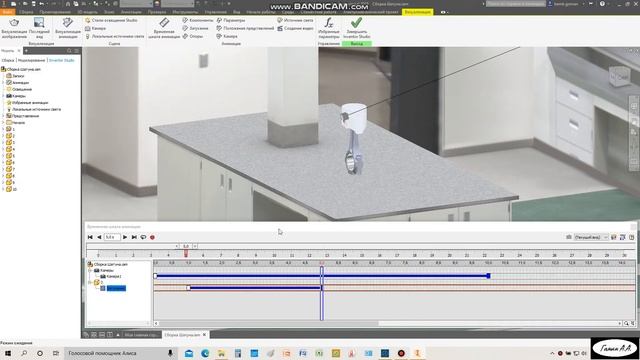Screen dimensions: 640x360
Task: Open the render animation tool (Визуализация анимации)
Action: tap(68, 28)
